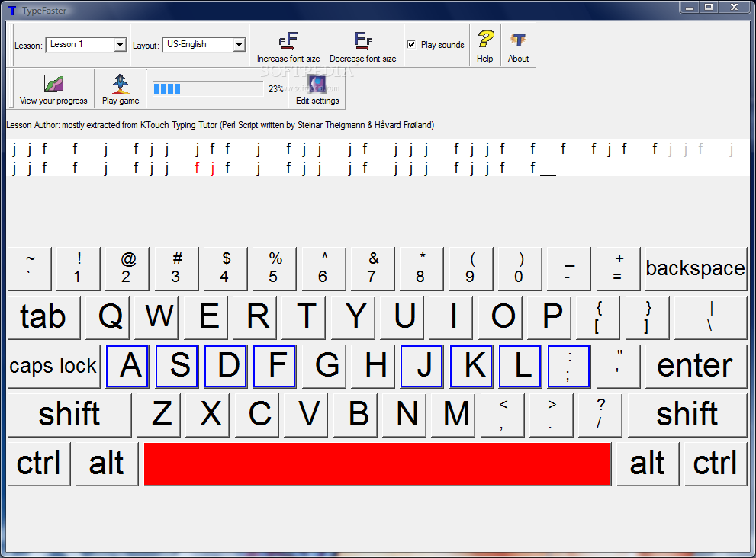Open Help with the question mark icon
This screenshot has height=558, width=756.
click(485, 39)
